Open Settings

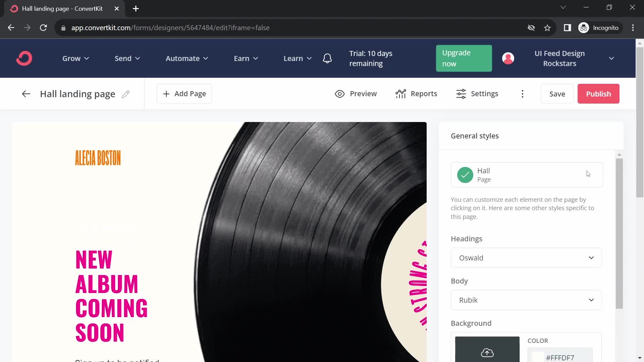coord(477,94)
